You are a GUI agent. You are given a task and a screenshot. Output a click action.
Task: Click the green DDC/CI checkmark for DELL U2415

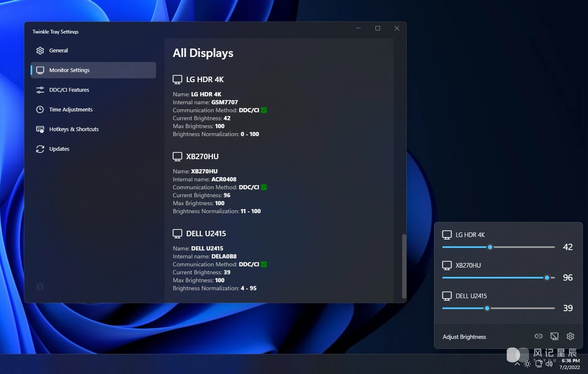pyautogui.click(x=264, y=264)
